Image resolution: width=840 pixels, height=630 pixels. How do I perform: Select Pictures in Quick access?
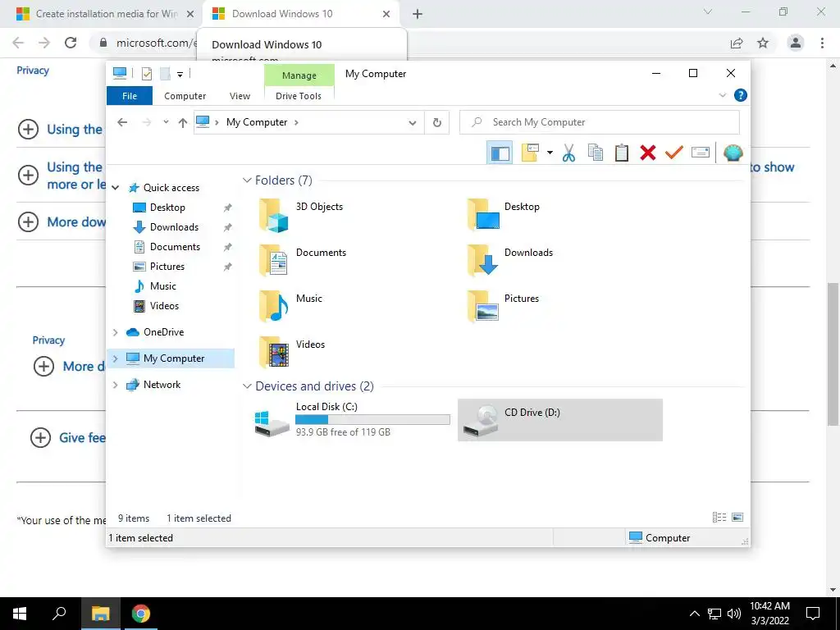point(167,267)
